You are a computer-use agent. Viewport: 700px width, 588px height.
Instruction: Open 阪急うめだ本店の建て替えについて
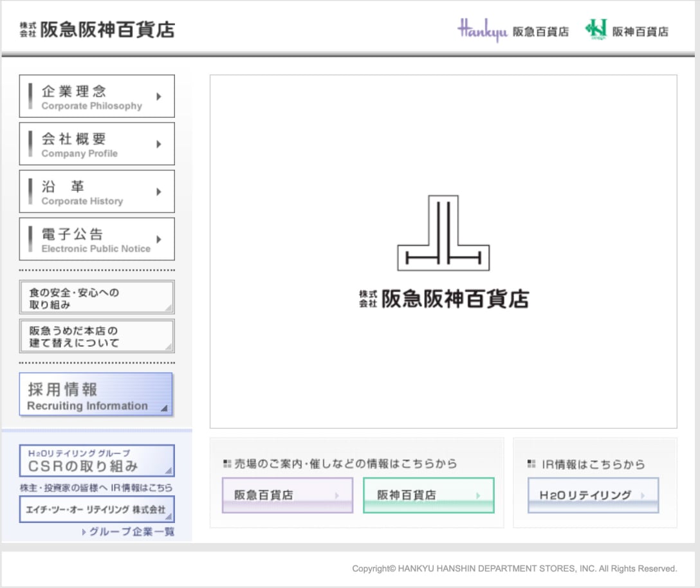[x=97, y=336]
